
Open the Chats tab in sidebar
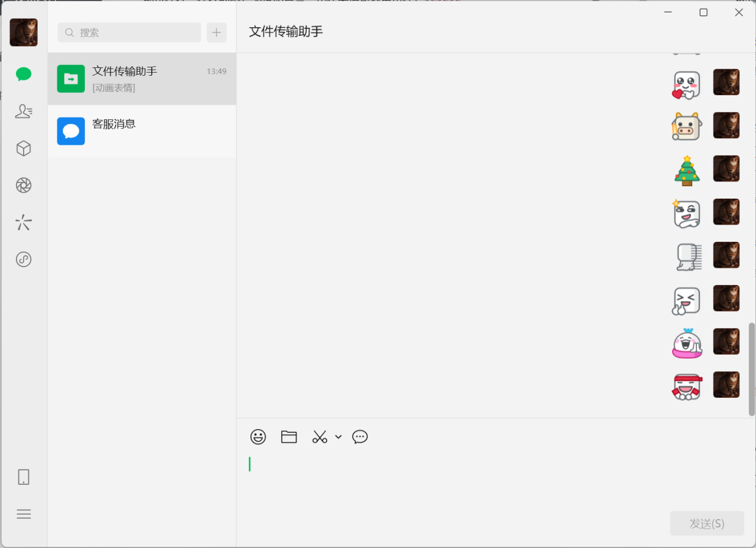click(x=24, y=74)
